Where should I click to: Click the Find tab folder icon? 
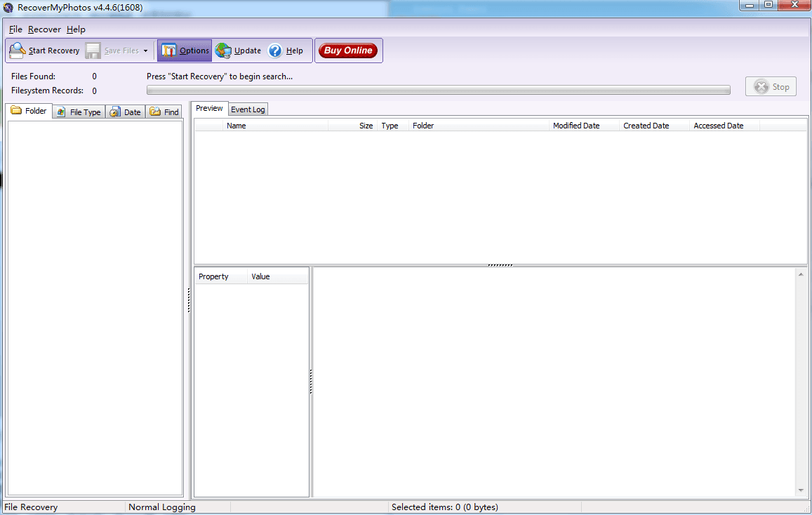(155, 112)
